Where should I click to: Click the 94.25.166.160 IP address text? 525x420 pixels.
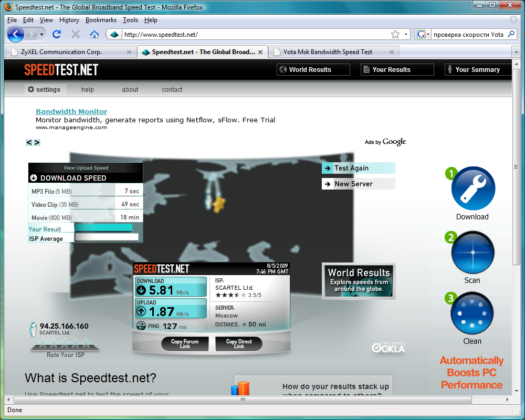pos(64,326)
